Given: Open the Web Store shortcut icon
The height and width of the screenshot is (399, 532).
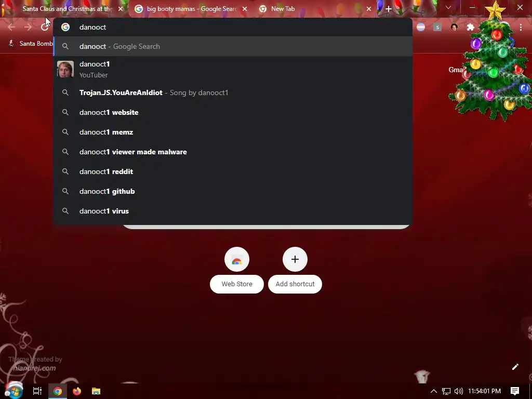Looking at the screenshot, I should click(x=237, y=259).
